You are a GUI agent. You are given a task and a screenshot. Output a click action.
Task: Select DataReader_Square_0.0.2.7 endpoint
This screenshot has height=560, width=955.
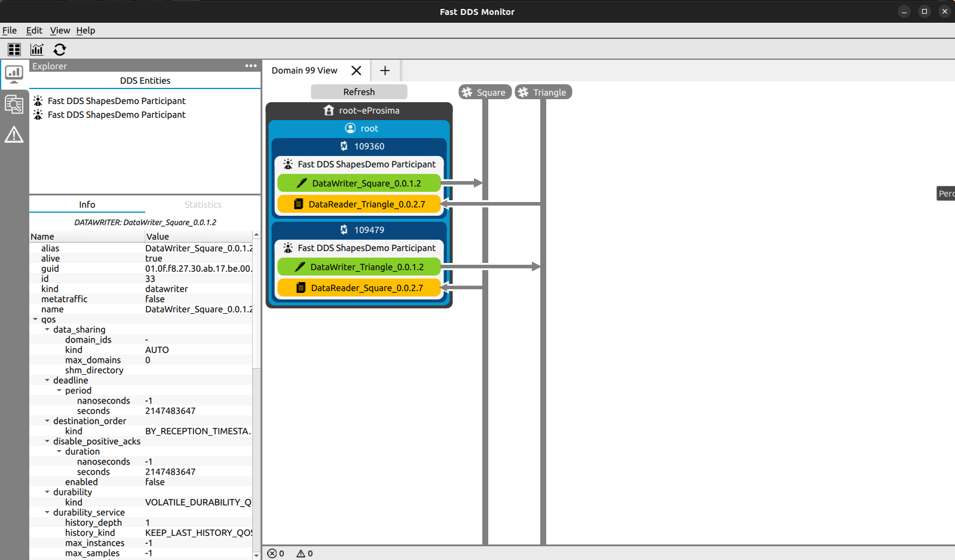(x=359, y=287)
